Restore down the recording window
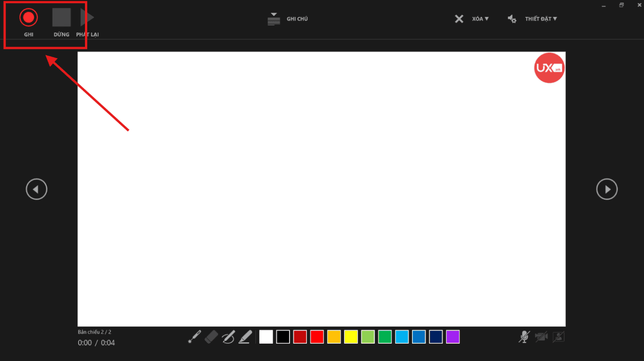The image size is (644, 361). 621,5
